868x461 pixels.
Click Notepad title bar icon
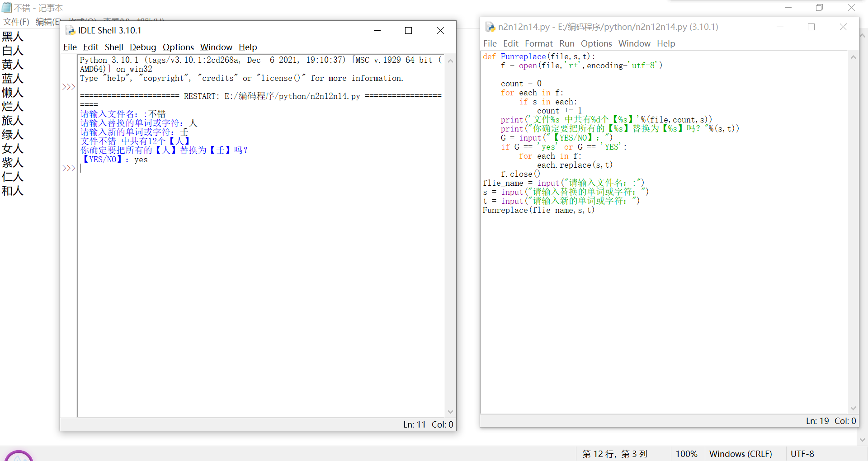coord(7,8)
